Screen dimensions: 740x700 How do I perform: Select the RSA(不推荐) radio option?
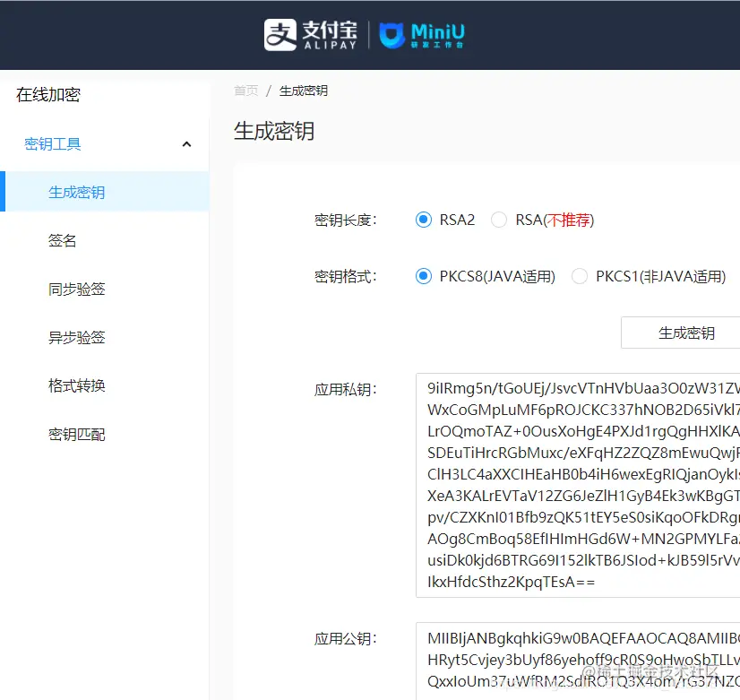[499, 220]
